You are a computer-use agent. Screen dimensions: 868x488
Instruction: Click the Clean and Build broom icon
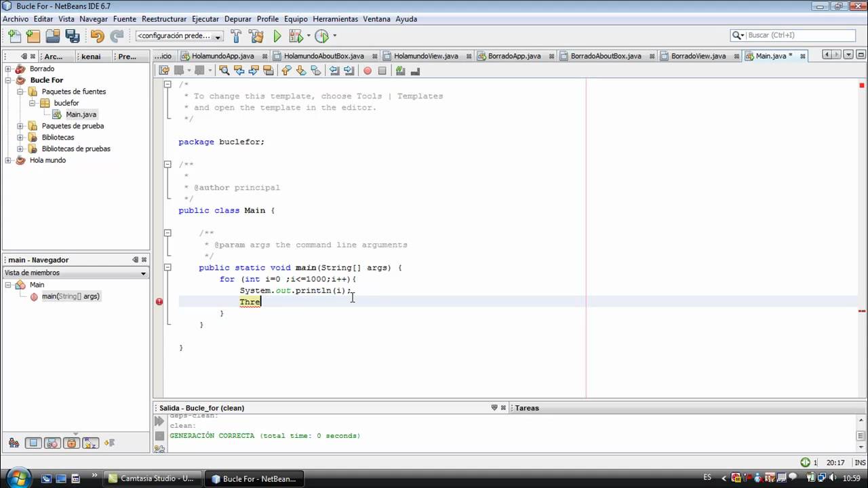[x=256, y=36]
